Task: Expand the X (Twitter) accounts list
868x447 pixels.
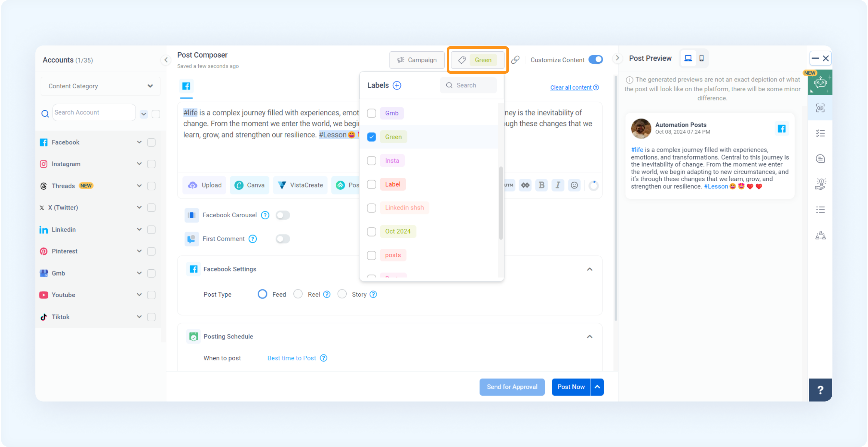Action: coord(139,208)
